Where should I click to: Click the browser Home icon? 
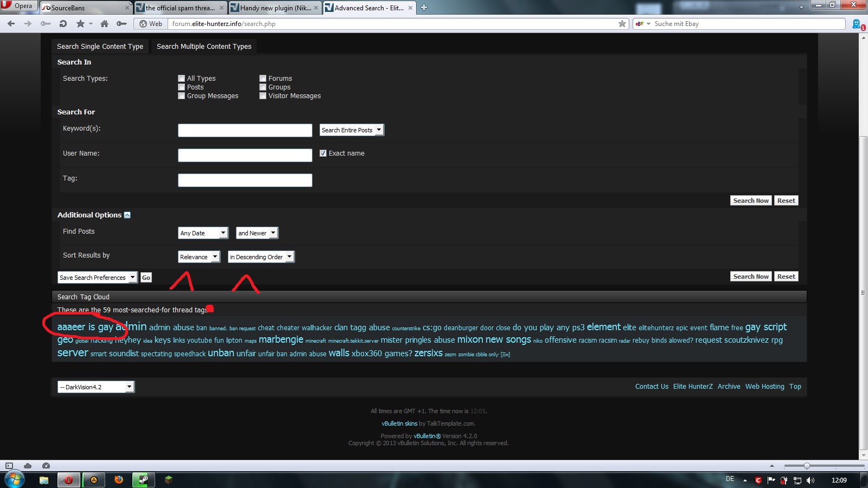coord(104,24)
